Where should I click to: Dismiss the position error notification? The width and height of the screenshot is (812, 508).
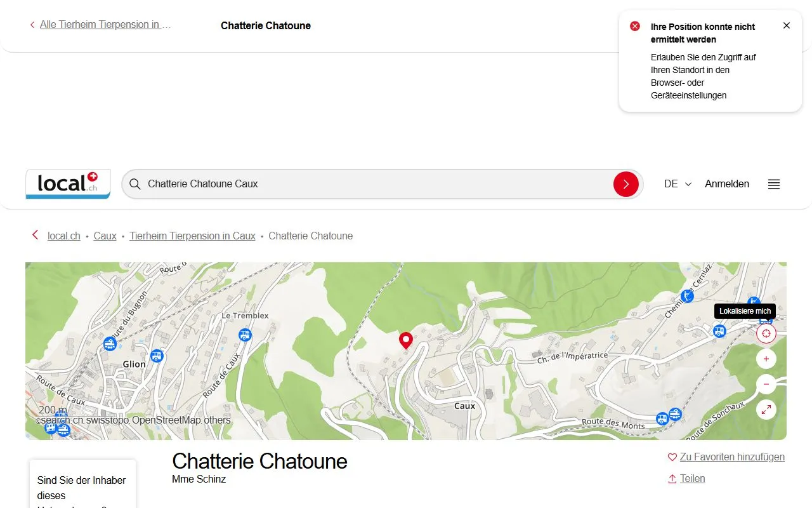tap(787, 25)
